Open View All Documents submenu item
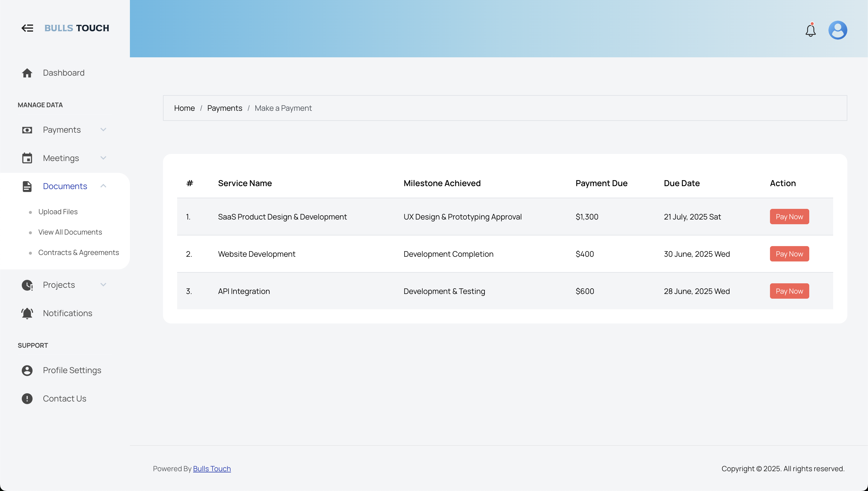The image size is (868, 491). pyautogui.click(x=70, y=232)
